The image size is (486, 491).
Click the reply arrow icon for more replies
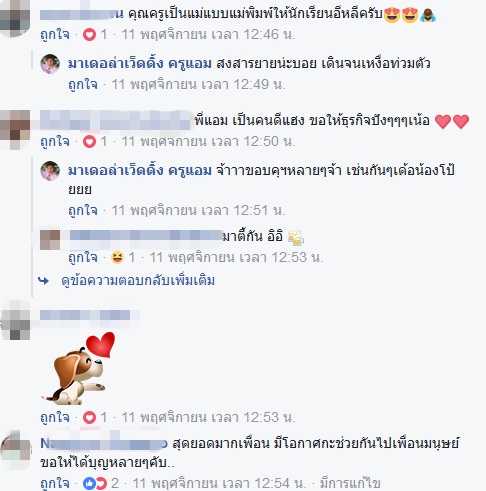click(43, 281)
